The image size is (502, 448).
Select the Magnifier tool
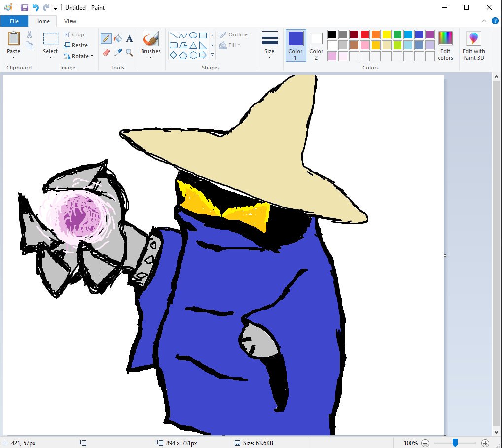tap(129, 52)
